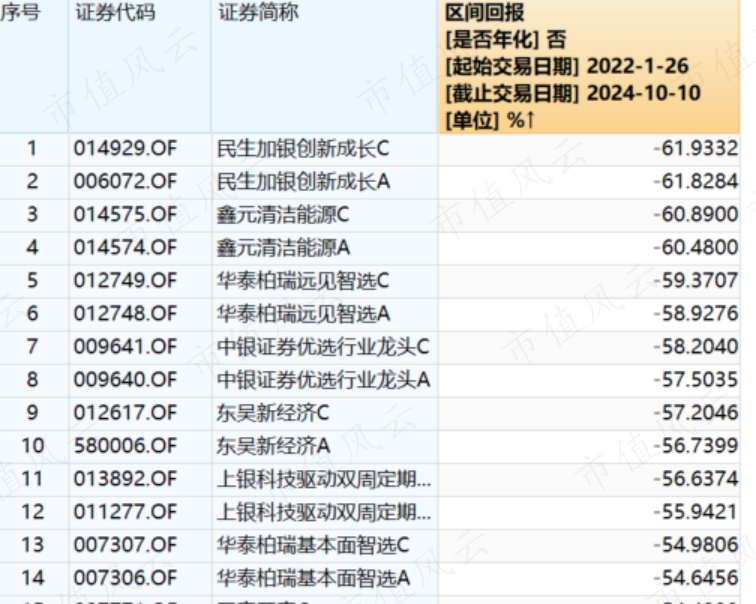Select fund code 006072.OF
Image resolution: width=756 pixels, height=604 pixels.
125,181
